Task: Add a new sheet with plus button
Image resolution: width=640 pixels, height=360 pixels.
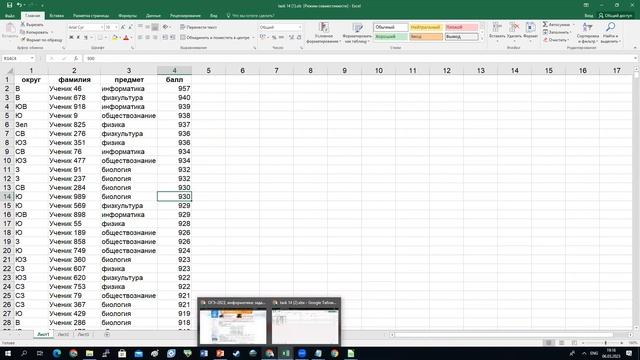Action: coord(107,334)
